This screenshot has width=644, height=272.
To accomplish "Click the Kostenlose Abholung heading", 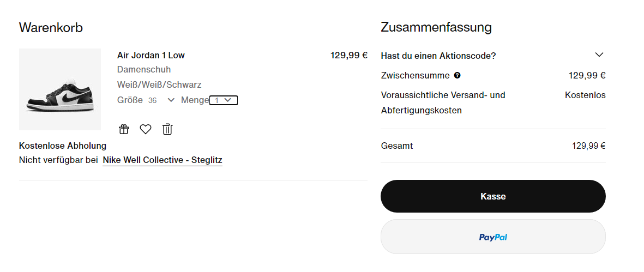I will click(62, 146).
